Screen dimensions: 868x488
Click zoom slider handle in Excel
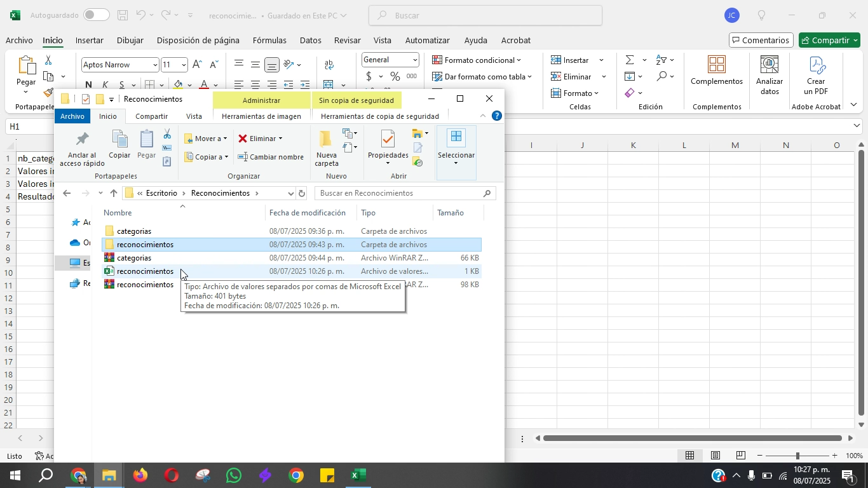pyautogui.click(x=797, y=456)
